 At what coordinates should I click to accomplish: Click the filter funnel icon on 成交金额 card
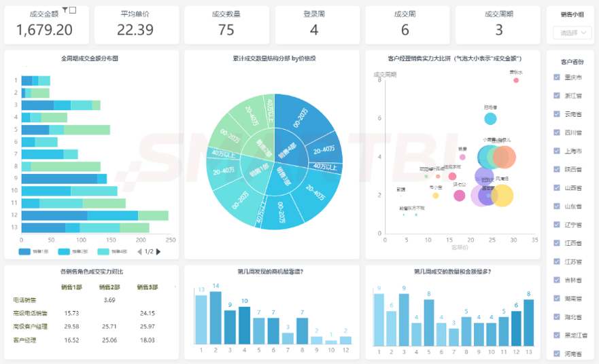[x=65, y=10]
